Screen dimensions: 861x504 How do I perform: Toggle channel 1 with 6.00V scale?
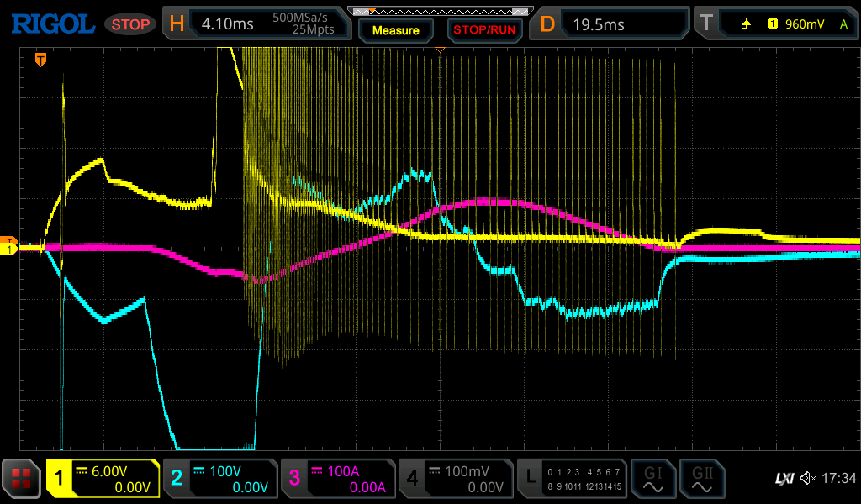103,479
